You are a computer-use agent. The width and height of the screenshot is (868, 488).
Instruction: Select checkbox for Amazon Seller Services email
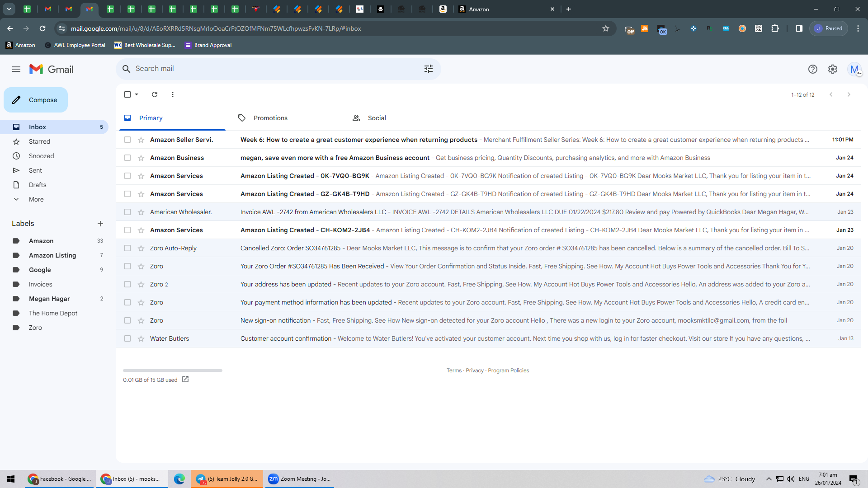click(x=127, y=140)
